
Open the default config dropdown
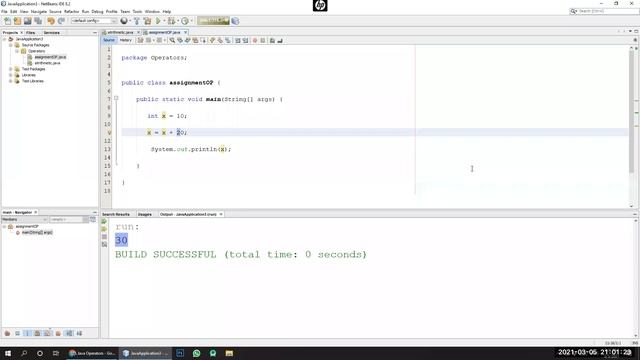click(94, 21)
